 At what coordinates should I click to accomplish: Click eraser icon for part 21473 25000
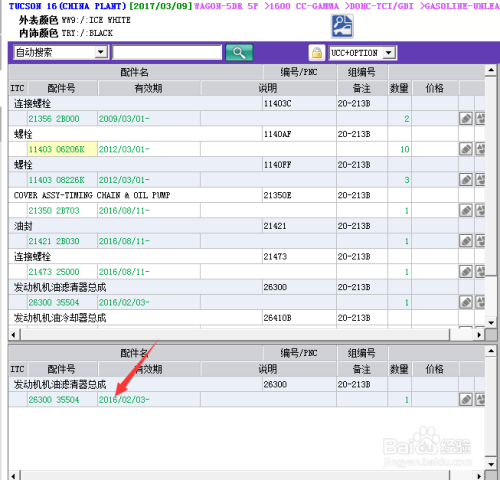coord(466,272)
